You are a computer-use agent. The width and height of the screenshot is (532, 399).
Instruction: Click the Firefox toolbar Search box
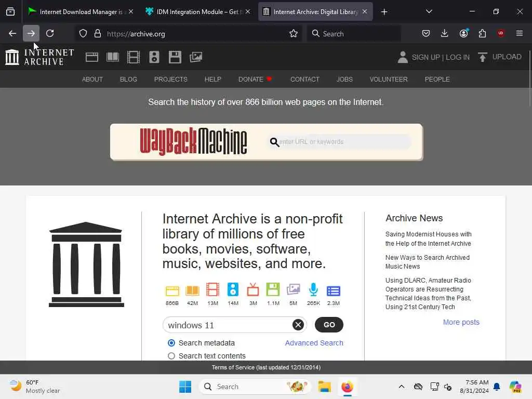pyautogui.click(x=354, y=34)
